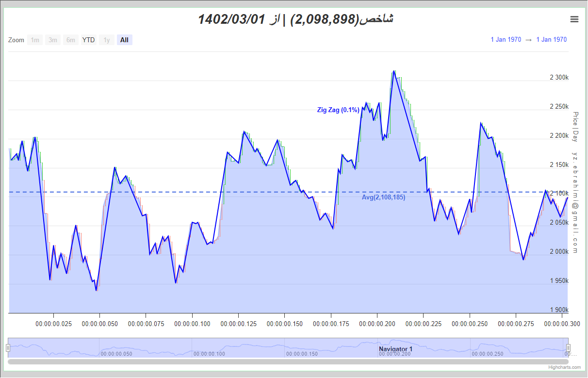Click the navigator right handle
The height and width of the screenshot is (378, 588).
click(569, 348)
